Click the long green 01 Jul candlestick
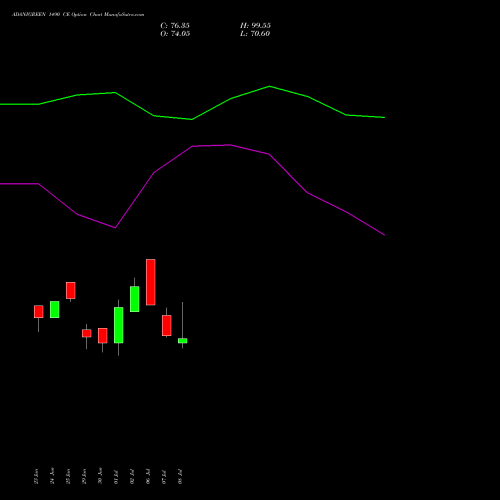The image size is (500, 500). 119,325
